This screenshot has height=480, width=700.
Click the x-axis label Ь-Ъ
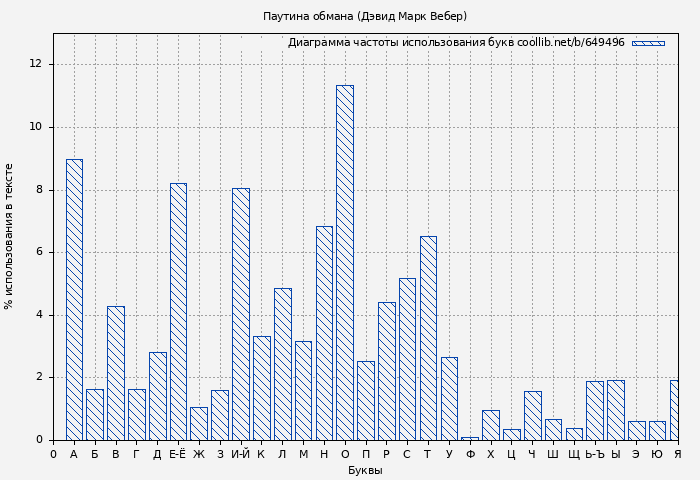pyautogui.click(x=595, y=455)
